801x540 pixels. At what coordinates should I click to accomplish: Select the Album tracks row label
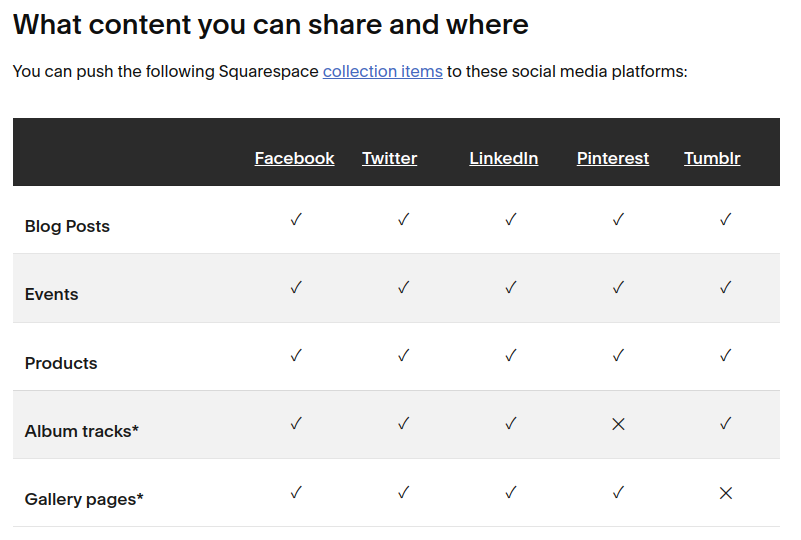81,431
